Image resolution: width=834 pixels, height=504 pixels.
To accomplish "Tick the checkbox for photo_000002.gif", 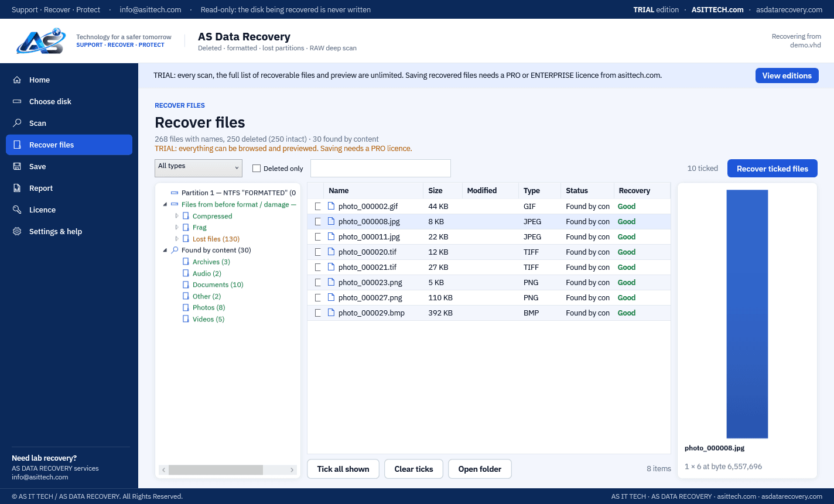I will point(318,207).
